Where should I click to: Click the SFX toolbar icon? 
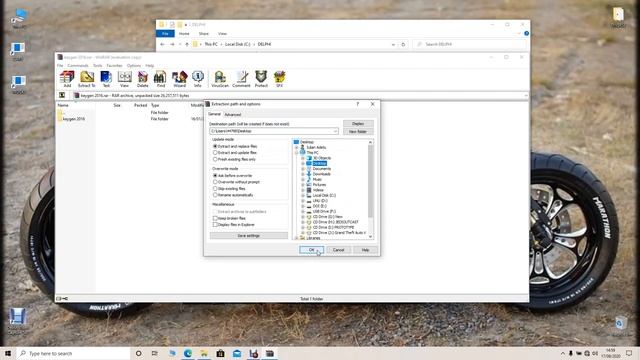(280, 78)
